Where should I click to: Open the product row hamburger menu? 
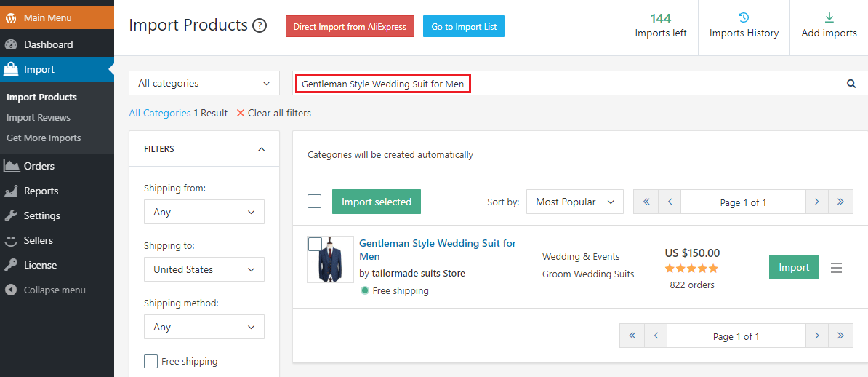(x=836, y=268)
